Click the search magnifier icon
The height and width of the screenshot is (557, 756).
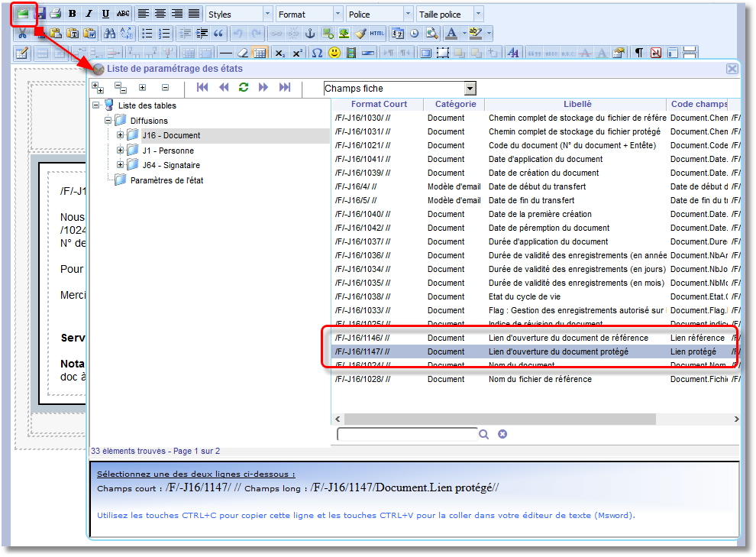coord(483,434)
